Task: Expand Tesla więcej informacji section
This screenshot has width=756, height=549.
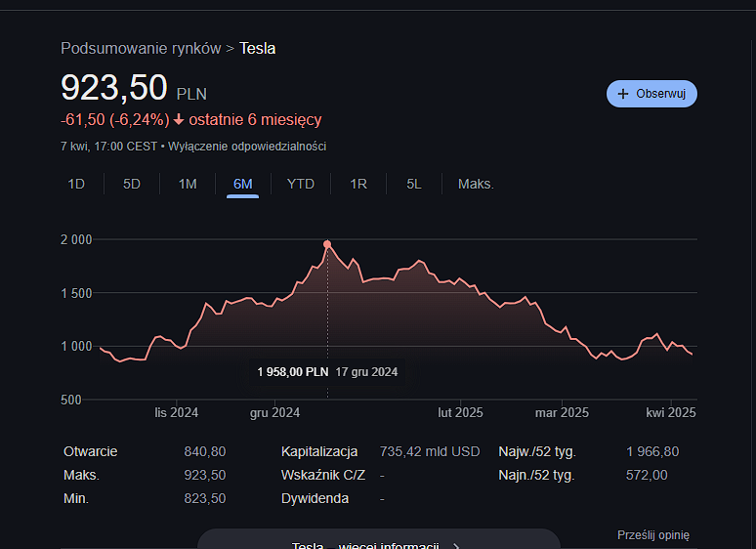Action: pos(379,540)
